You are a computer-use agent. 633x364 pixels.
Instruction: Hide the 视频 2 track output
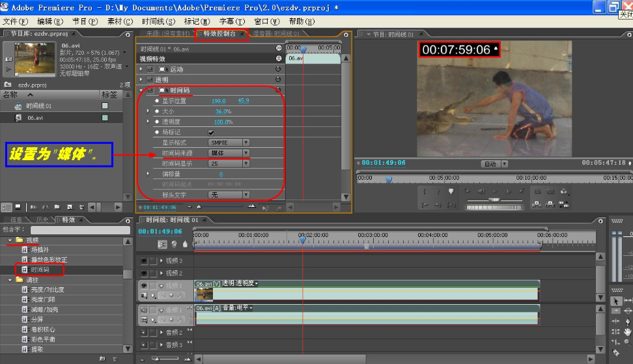click(144, 273)
